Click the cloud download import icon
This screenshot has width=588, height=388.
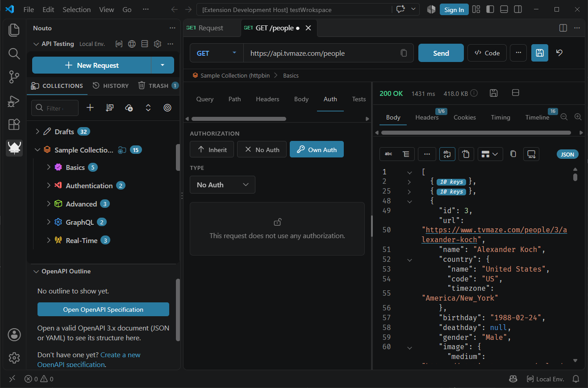(x=129, y=108)
